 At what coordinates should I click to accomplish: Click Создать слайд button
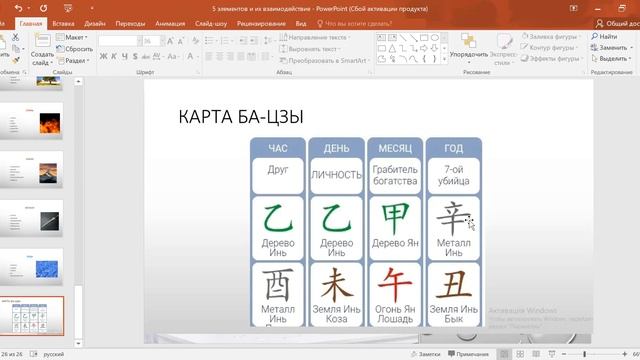(x=42, y=49)
